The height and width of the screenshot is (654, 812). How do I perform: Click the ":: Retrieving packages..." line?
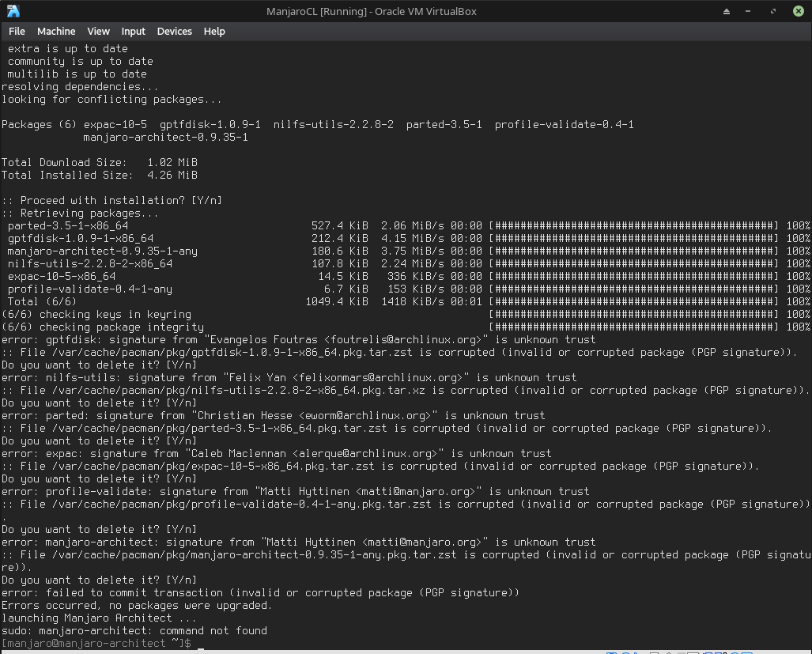click(x=81, y=214)
